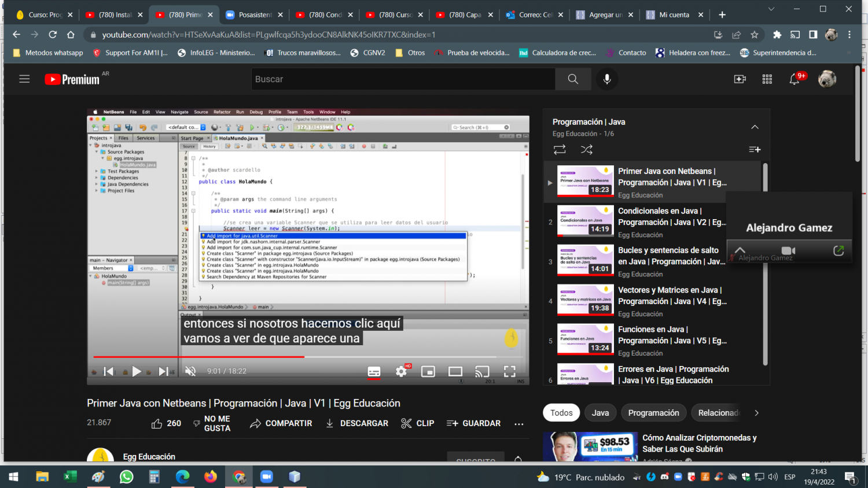Click the COMPARTIR share button
Viewport: 868px width, 488px height.
pos(281,423)
